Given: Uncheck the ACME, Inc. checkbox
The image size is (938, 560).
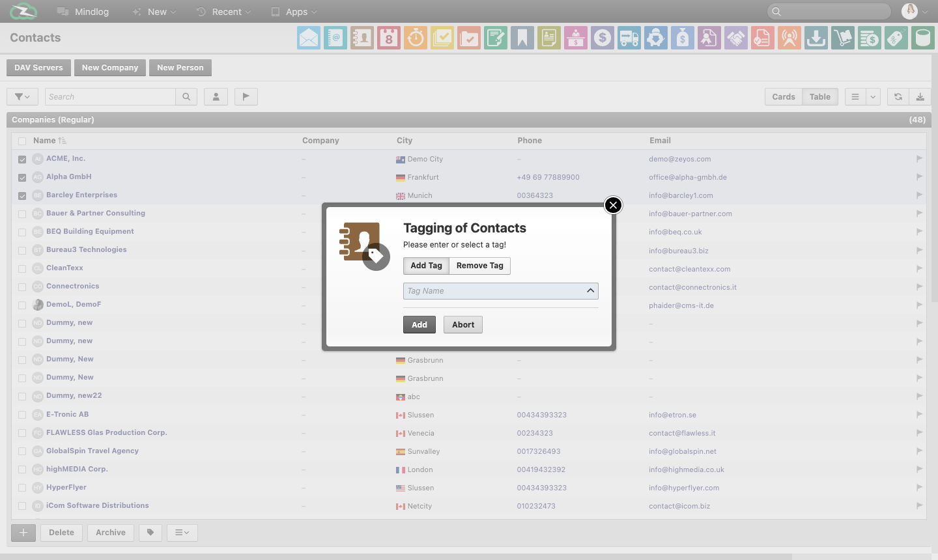Looking at the screenshot, I should (22, 160).
